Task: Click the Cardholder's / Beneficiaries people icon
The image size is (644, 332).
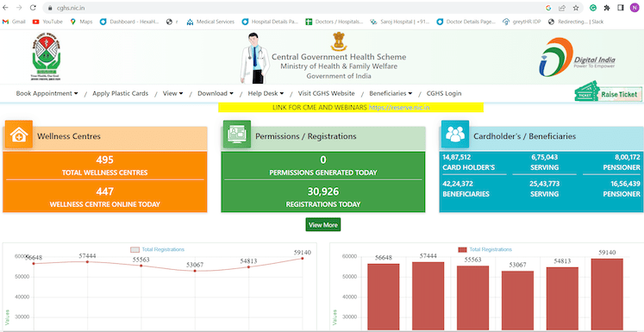Action: (455, 135)
